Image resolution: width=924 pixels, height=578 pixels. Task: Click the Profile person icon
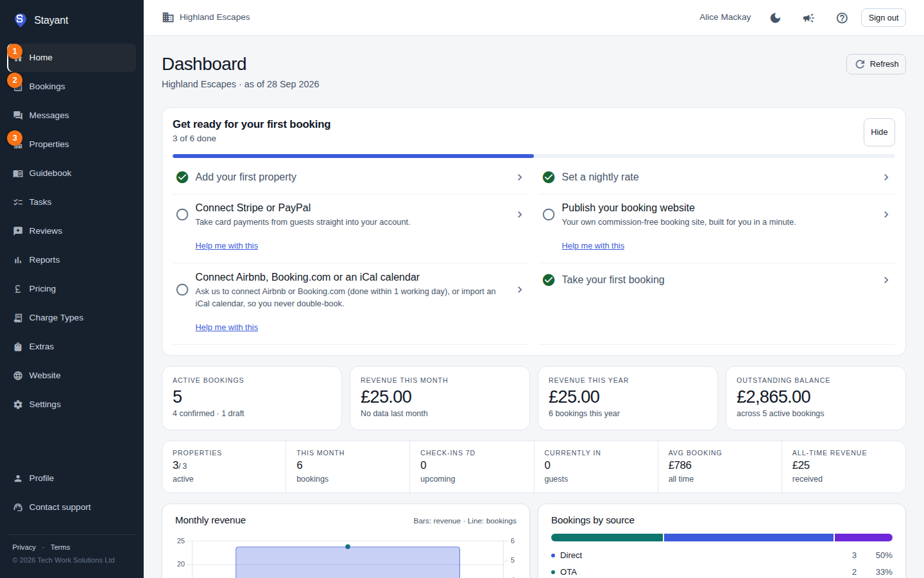coord(18,478)
